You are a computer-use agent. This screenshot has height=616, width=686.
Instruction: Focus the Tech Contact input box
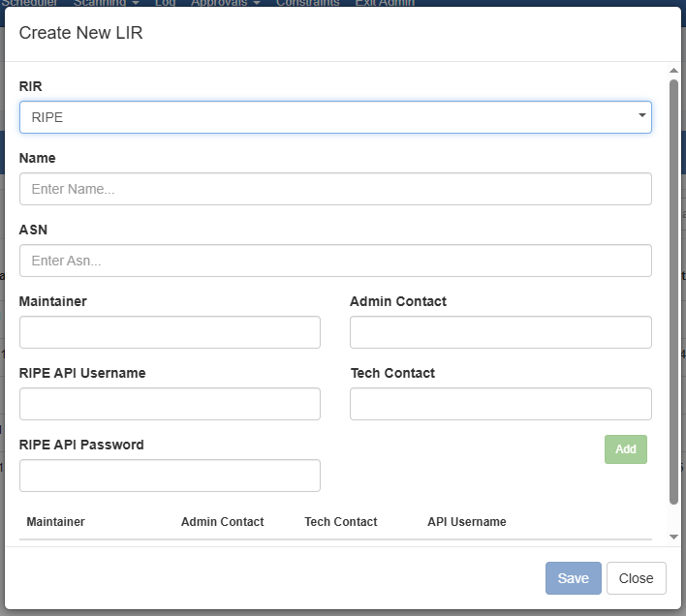click(x=500, y=404)
